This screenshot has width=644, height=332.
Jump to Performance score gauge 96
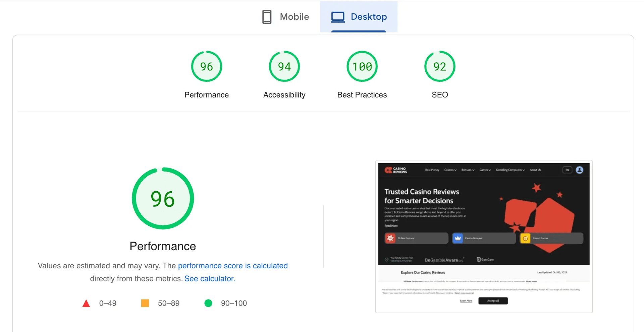coord(207,66)
